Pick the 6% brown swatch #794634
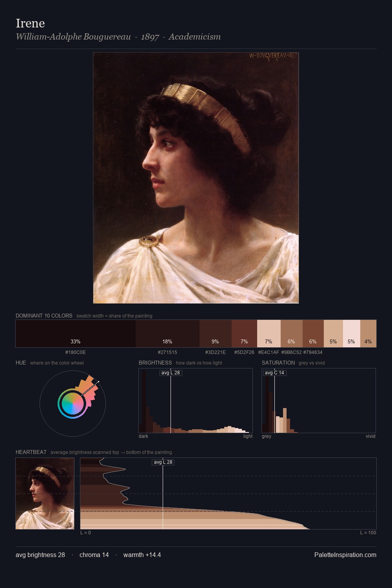This screenshot has width=392, height=588. (x=313, y=334)
